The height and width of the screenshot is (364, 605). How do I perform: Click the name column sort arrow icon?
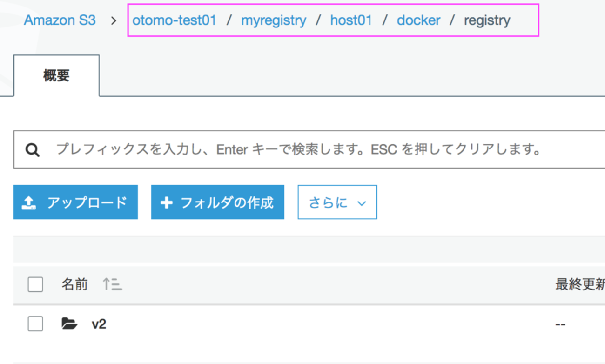point(112,284)
